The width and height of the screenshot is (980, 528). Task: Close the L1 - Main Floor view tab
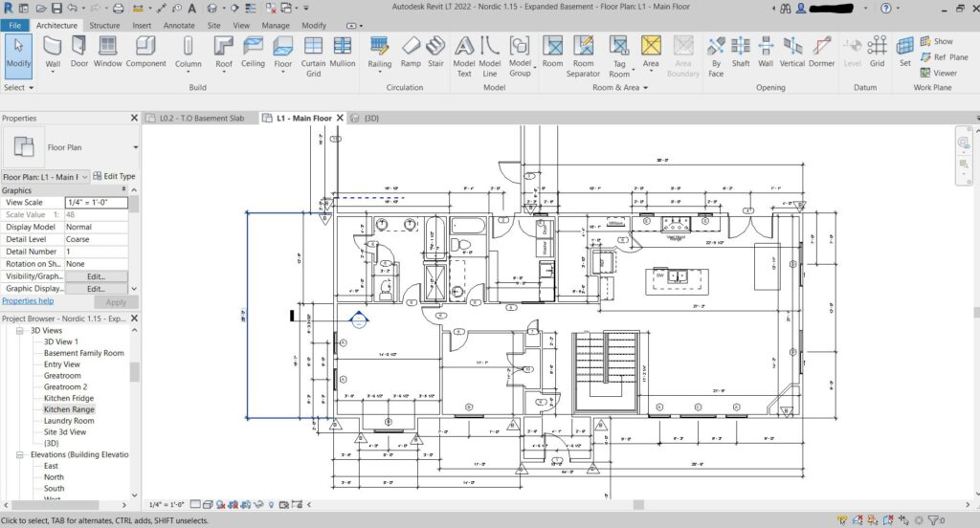[x=340, y=118]
